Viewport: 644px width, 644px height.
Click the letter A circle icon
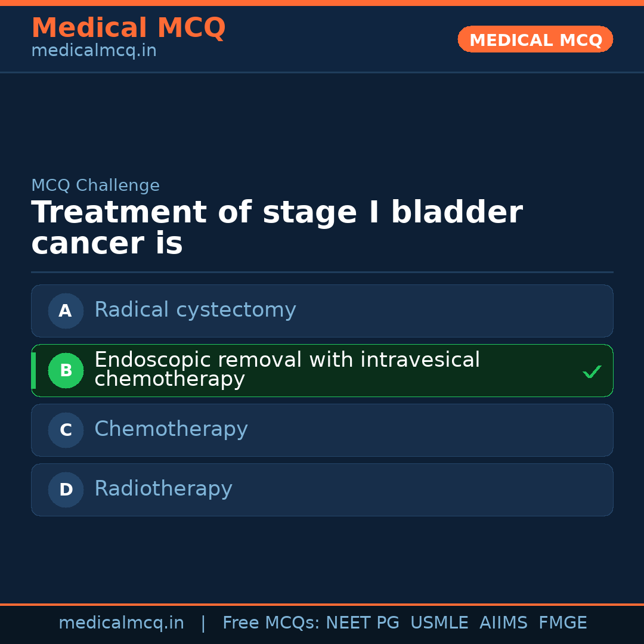coord(66,311)
